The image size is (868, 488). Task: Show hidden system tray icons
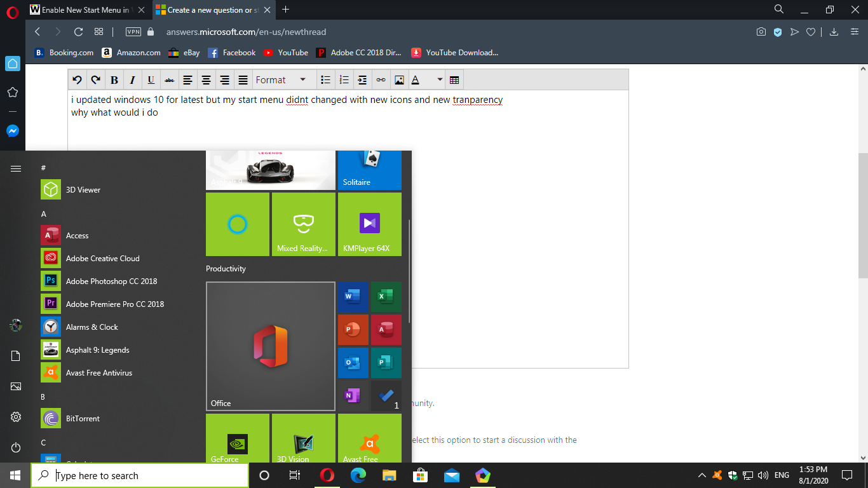(x=702, y=475)
